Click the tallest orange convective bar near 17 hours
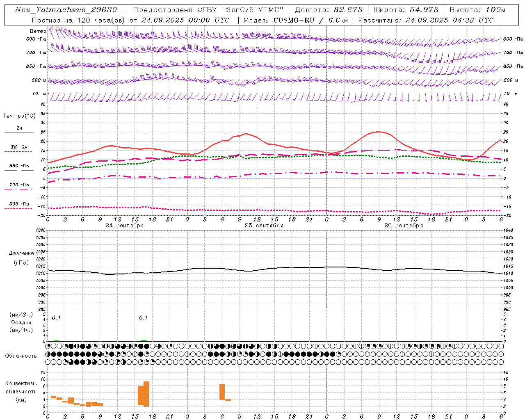The image size is (525, 420). click(146, 394)
